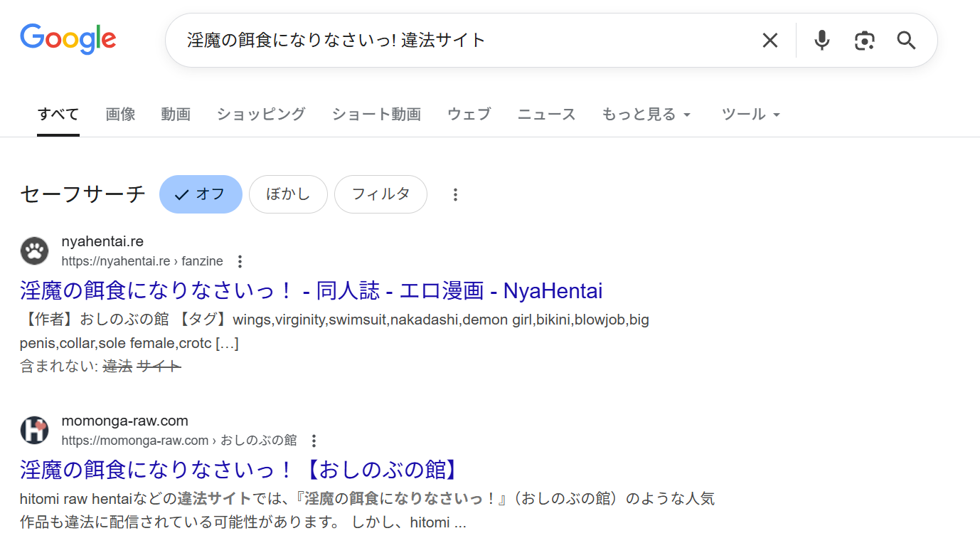Clear the search box with the X icon
The width and height of the screenshot is (980, 558).
point(769,41)
